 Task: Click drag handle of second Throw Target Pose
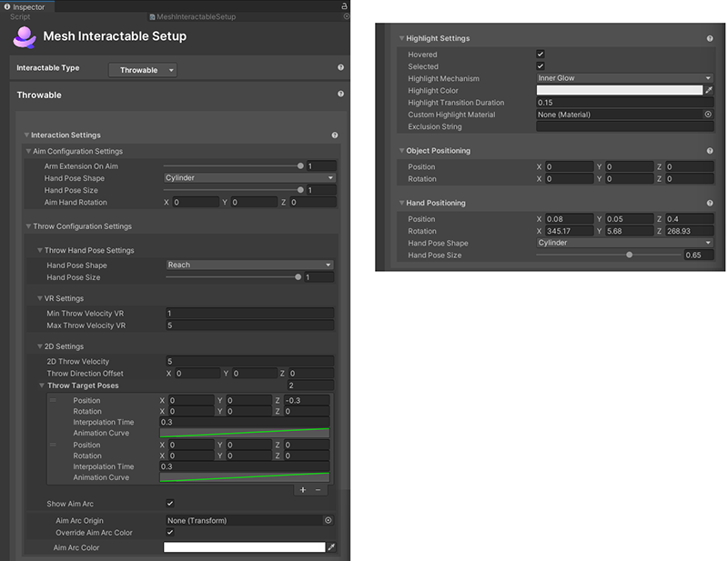pos(53,445)
